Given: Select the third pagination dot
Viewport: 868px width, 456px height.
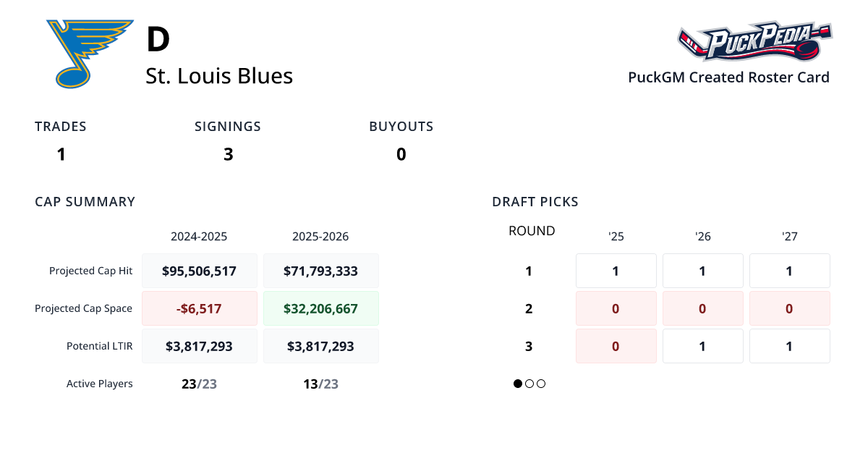Looking at the screenshot, I should [541, 384].
